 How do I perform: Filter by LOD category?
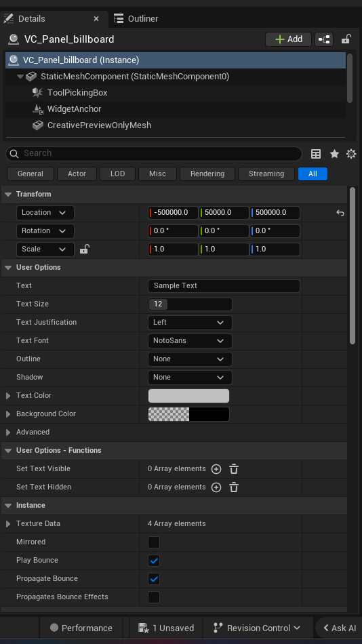pyautogui.click(x=117, y=174)
